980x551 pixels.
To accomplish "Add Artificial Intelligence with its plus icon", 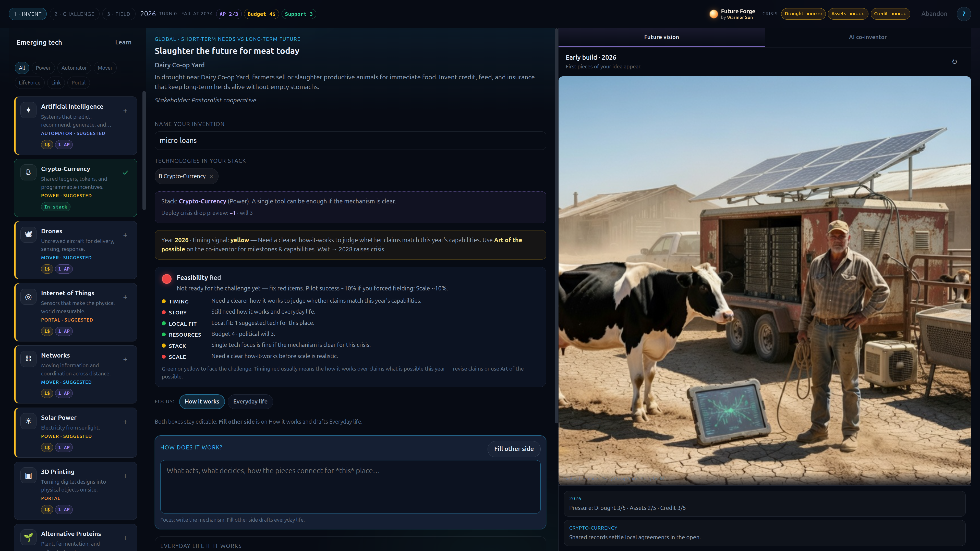I will (125, 111).
